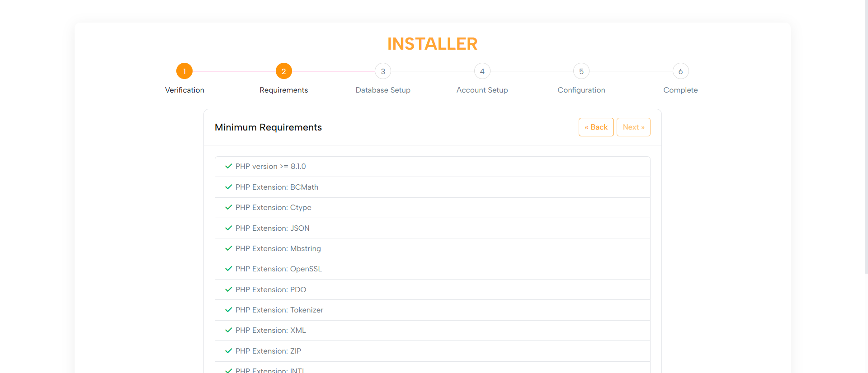Select the text 'PHP Extension: Ctype'

(274, 207)
